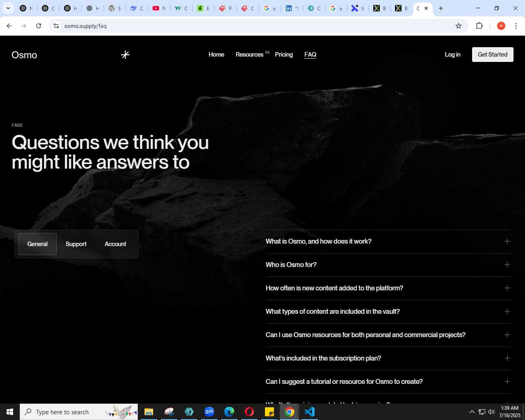
Task: Select the General FAQ category tab
Action: (37, 244)
